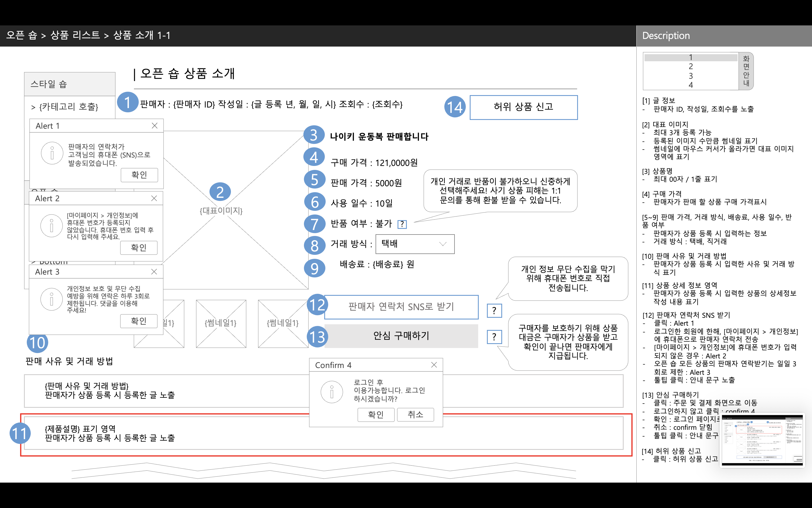Click the 판매 사유 및 거래 방법 section title
Image resolution: width=812 pixels, height=508 pixels.
pyautogui.click(x=69, y=361)
